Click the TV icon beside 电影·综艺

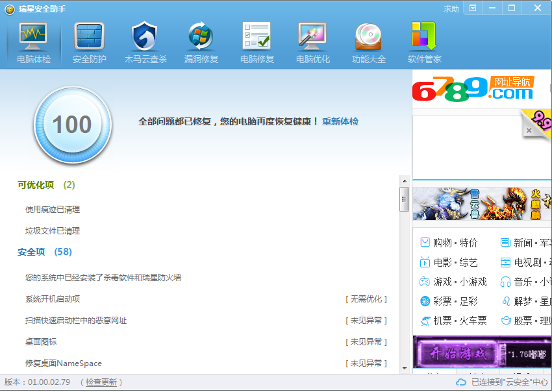pyautogui.click(x=425, y=262)
